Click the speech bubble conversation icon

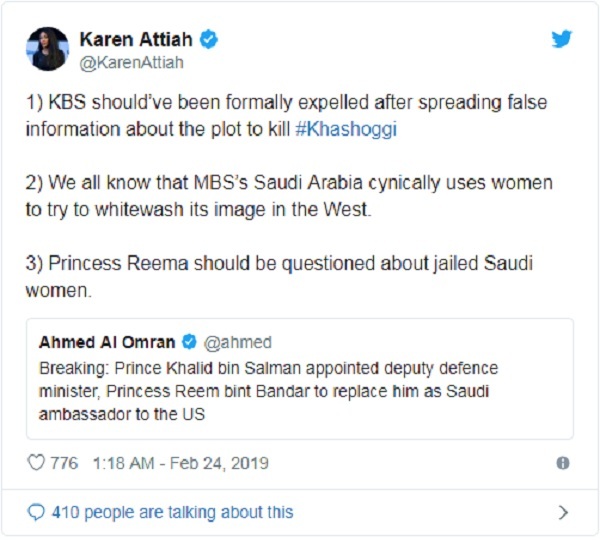(36, 512)
